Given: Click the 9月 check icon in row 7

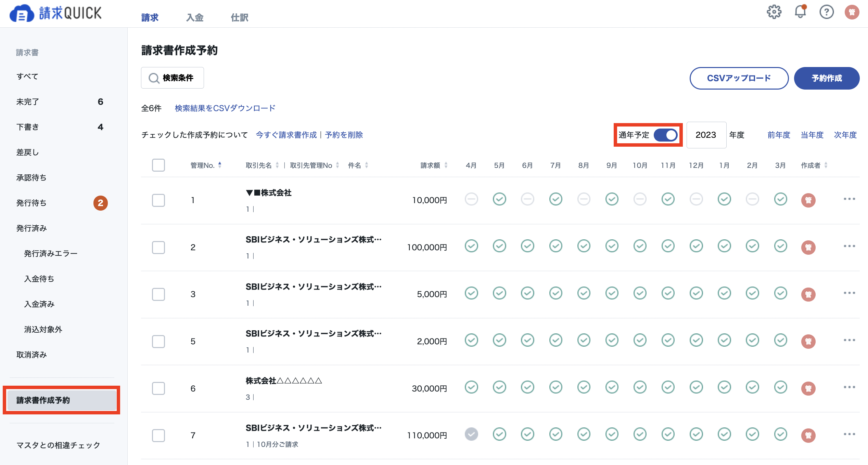Looking at the screenshot, I should pyautogui.click(x=612, y=434).
